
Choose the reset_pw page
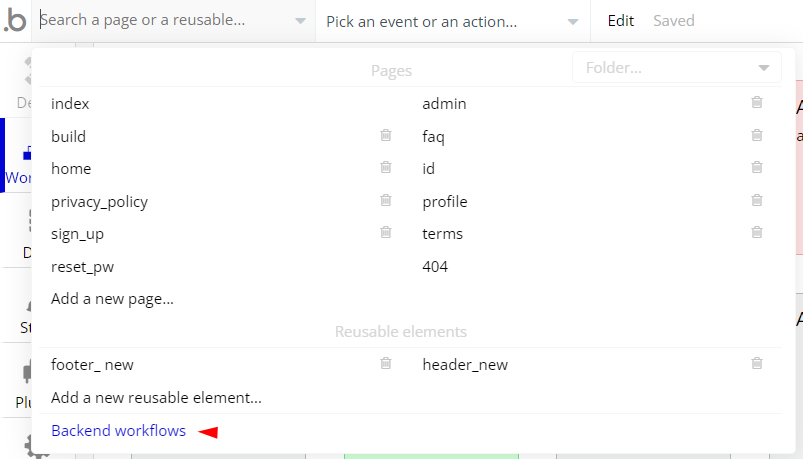(x=82, y=267)
